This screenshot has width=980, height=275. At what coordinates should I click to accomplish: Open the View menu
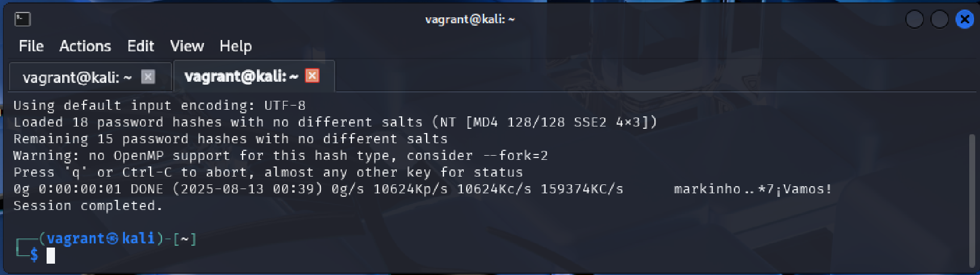click(187, 46)
